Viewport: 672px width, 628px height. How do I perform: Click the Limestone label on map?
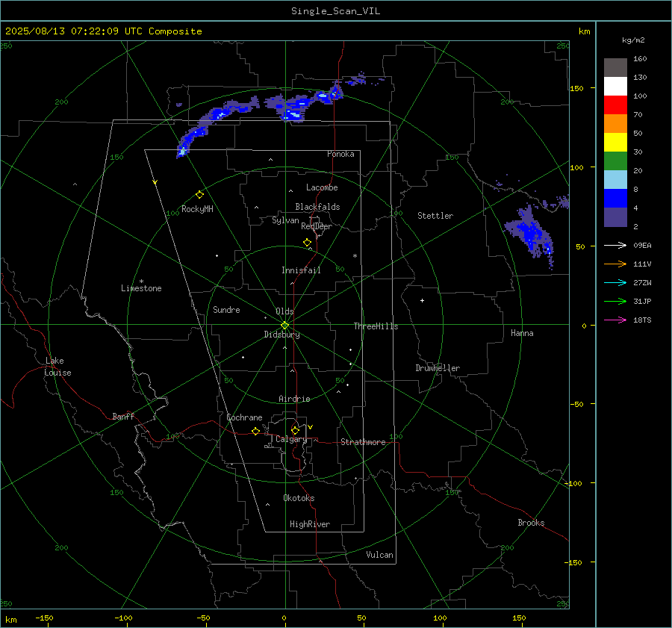coord(141,288)
